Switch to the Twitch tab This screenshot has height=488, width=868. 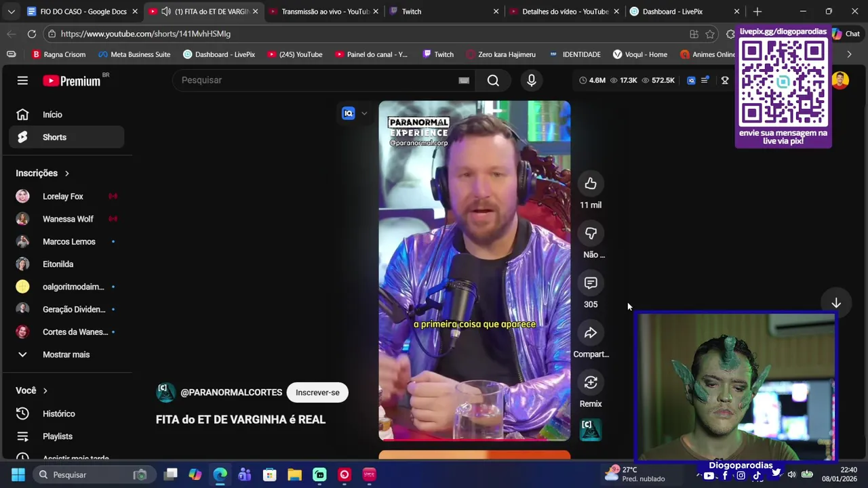pyautogui.click(x=444, y=12)
